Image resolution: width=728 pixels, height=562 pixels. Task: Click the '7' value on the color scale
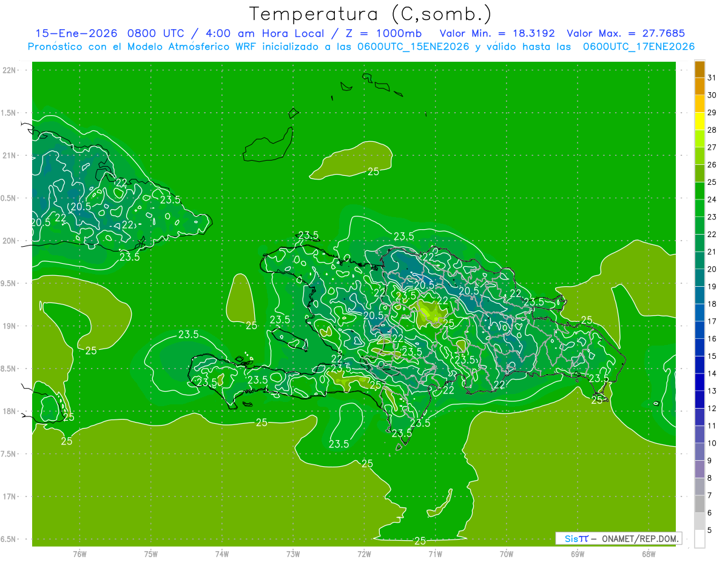pos(710,495)
